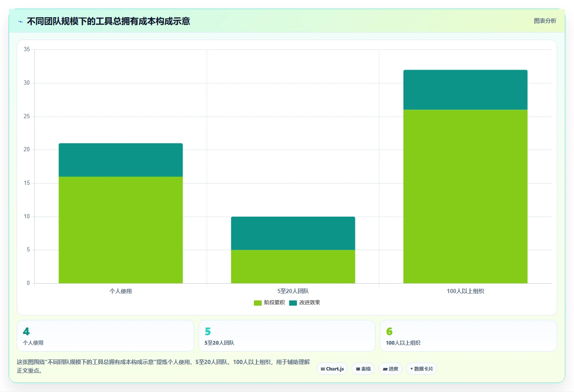This screenshot has height=392, width=574.
Task: Click the 5至20人团队 x-axis label
Action: pyautogui.click(x=293, y=291)
